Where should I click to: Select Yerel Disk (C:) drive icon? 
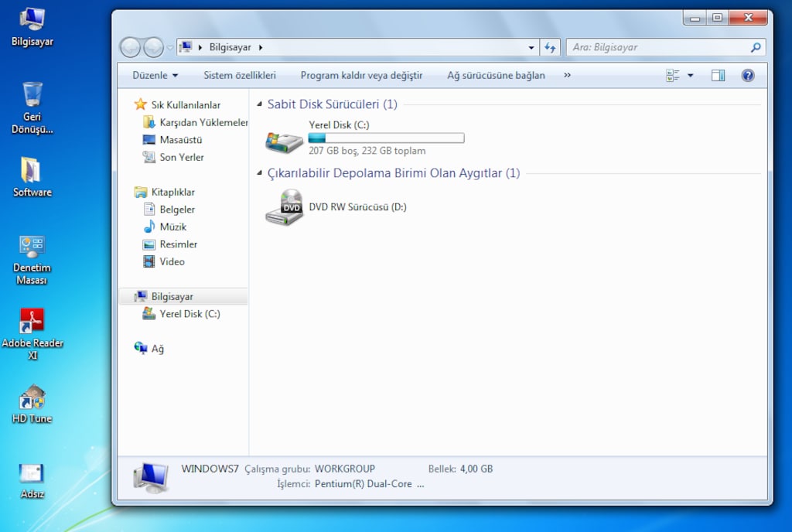(285, 142)
